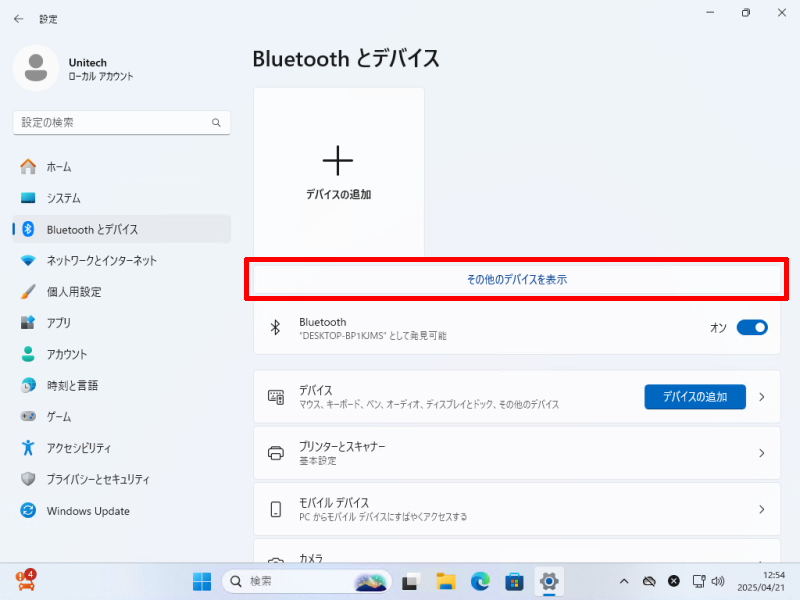Open ゲーム settings page

tap(121, 416)
